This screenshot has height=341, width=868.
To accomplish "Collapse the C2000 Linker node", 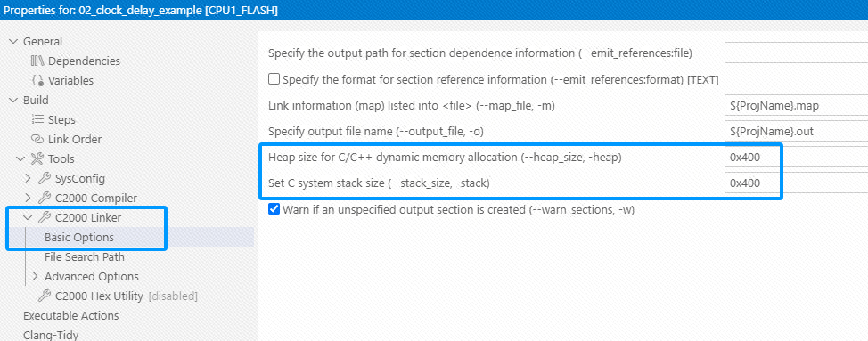I will [29, 218].
